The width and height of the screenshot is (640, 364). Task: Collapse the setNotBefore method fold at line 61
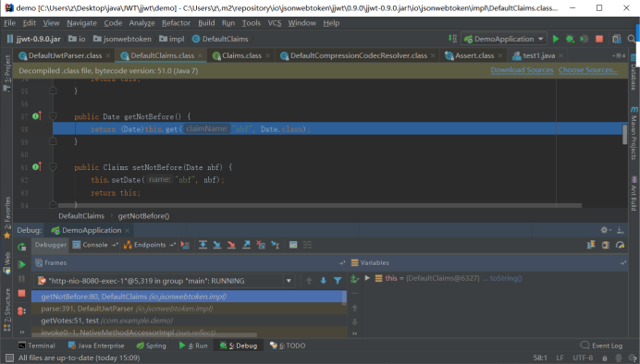point(53,167)
